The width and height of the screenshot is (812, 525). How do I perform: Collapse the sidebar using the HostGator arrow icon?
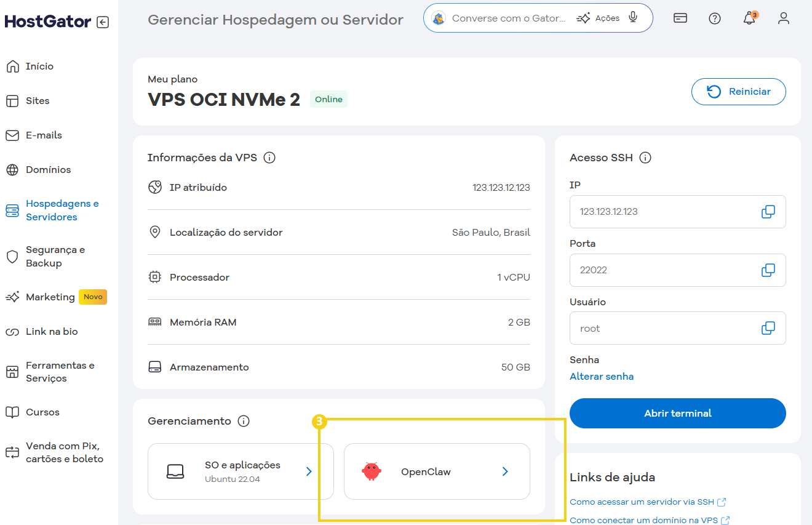104,21
